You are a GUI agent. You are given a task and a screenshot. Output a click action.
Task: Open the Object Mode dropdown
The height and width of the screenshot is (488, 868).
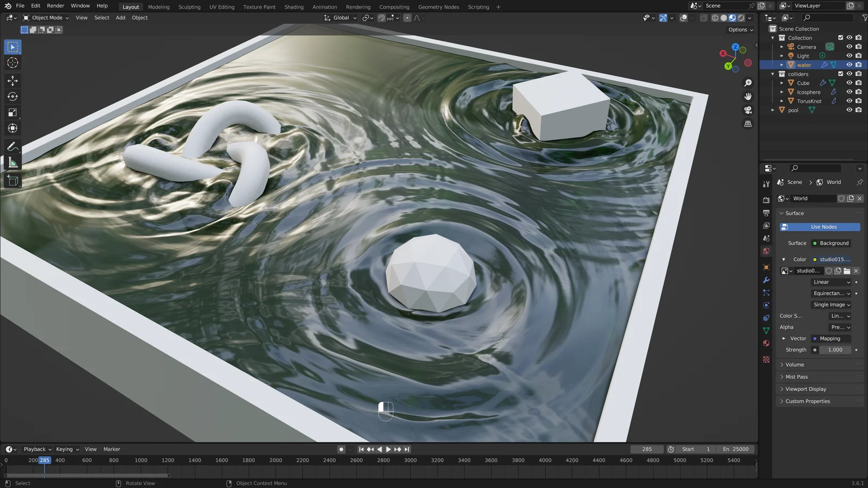coord(46,18)
